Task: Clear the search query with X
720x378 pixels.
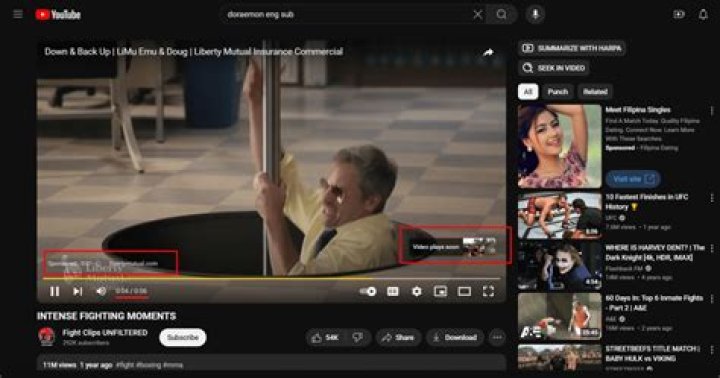Action: (x=478, y=15)
